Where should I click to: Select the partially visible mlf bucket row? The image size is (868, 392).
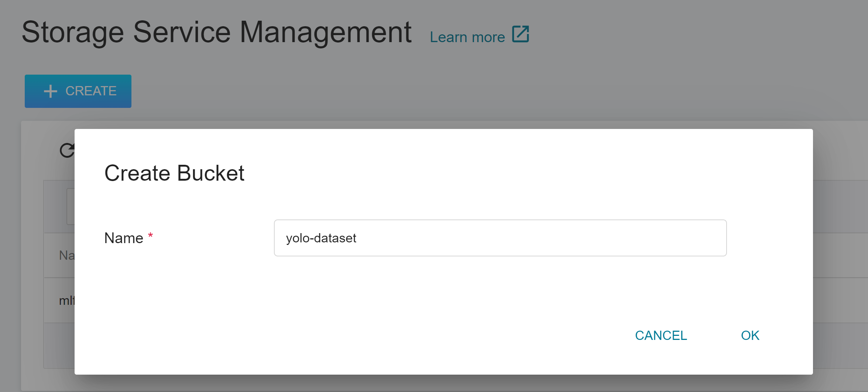[x=59, y=300]
